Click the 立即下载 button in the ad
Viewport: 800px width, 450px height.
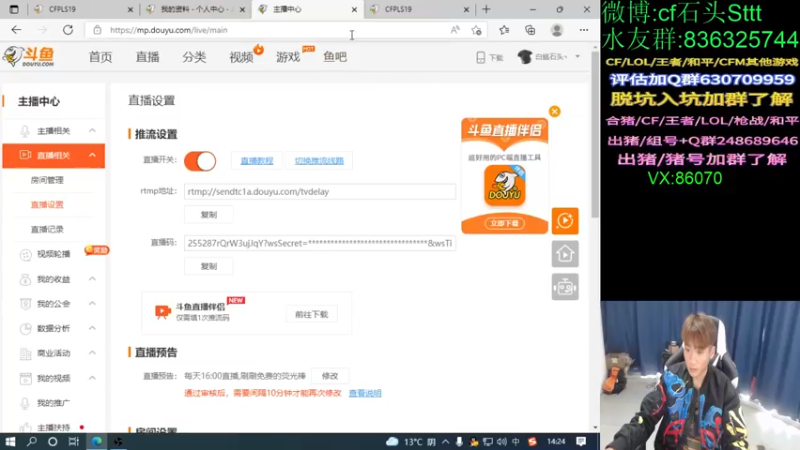coord(505,223)
